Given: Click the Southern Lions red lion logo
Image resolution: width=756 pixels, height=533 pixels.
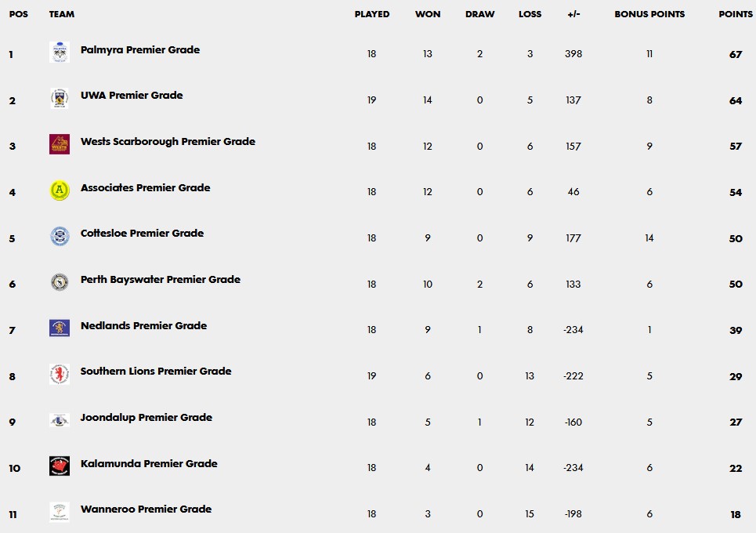Looking at the screenshot, I should point(60,375).
